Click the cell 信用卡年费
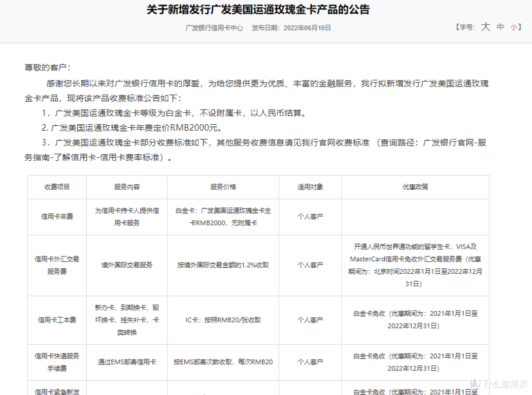Image resolution: width=532 pixels, height=395 pixels. click(x=57, y=216)
